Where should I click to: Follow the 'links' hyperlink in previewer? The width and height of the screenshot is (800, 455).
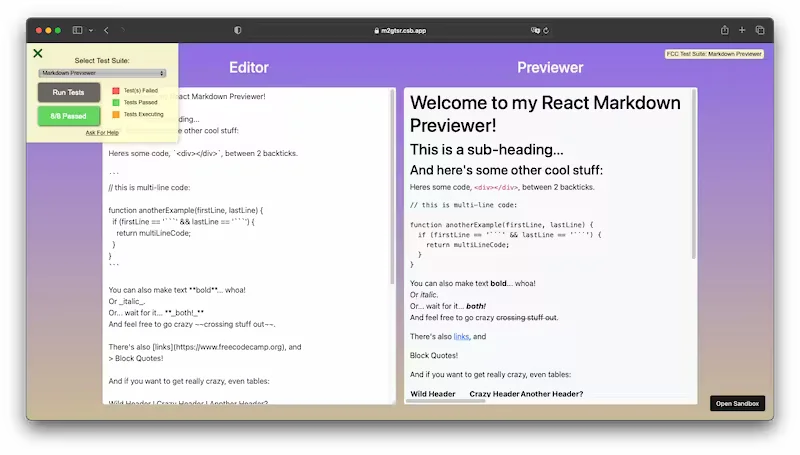pyautogui.click(x=461, y=337)
